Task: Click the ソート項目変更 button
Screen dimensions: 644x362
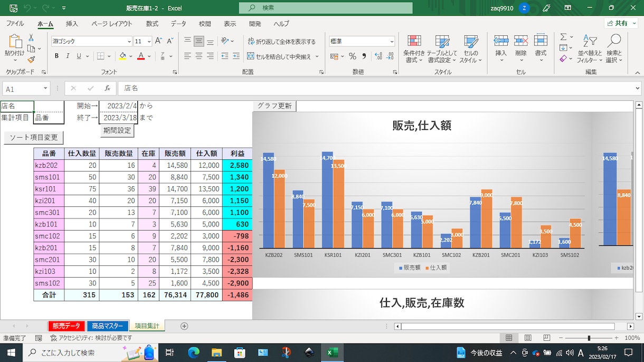Action: pos(34,138)
